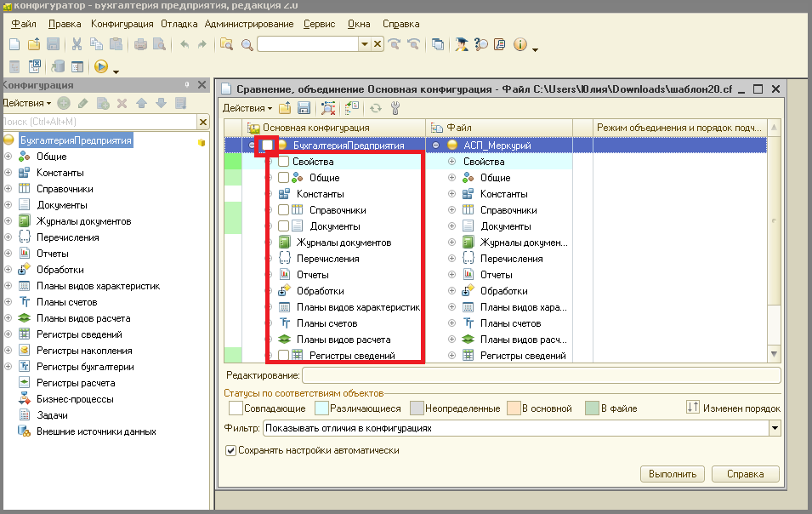The height and width of the screenshot is (514, 812).
Task: Click the magnifier Find icon in toolbar
Action: pyautogui.click(x=247, y=44)
